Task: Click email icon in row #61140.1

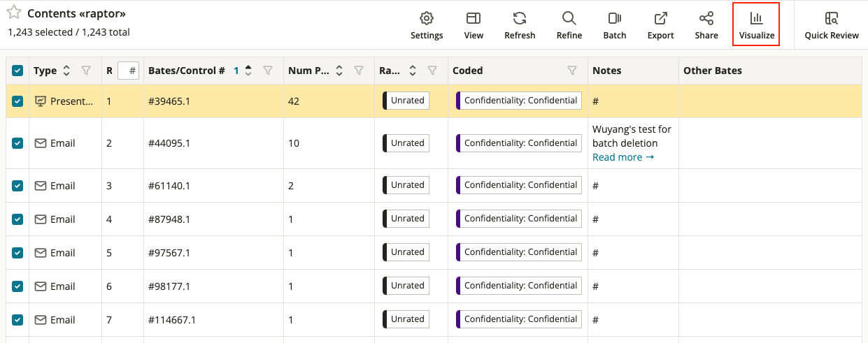Action: click(41, 186)
